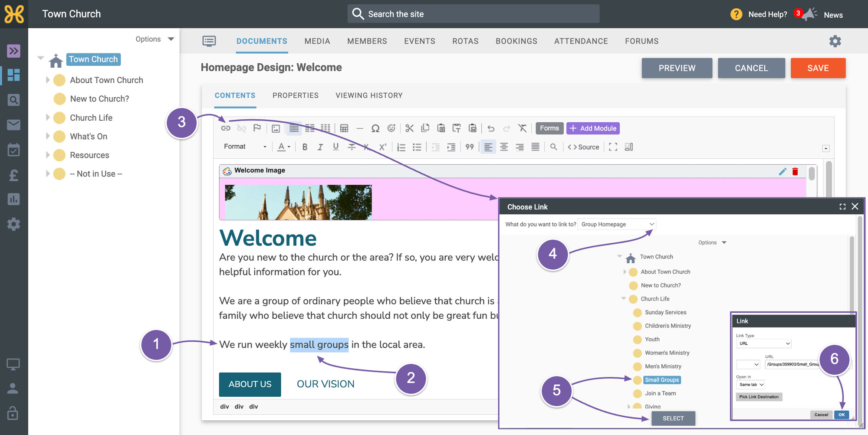The width and height of the screenshot is (868, 435).
Task: Toggle strikethrough formatting
Action: click(352, 147)
